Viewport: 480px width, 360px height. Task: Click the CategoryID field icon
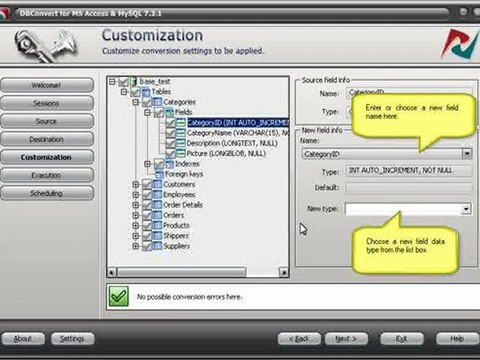click(x=181, y=123)
